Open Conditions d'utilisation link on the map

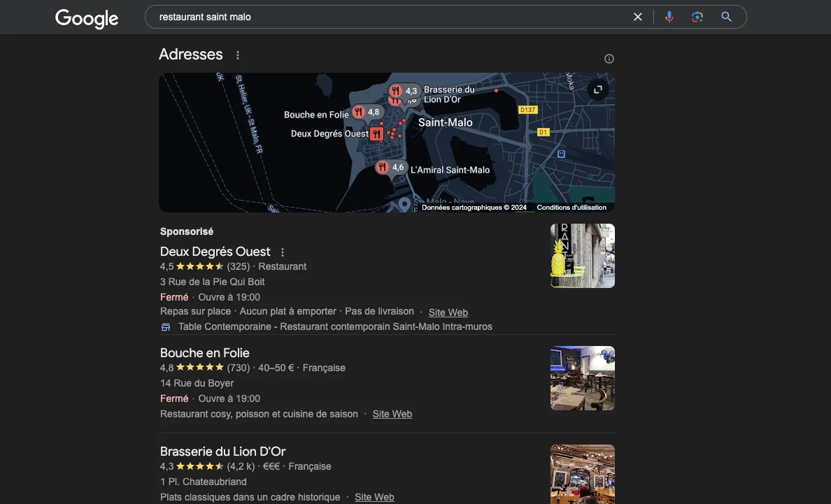tap(571, 208)
